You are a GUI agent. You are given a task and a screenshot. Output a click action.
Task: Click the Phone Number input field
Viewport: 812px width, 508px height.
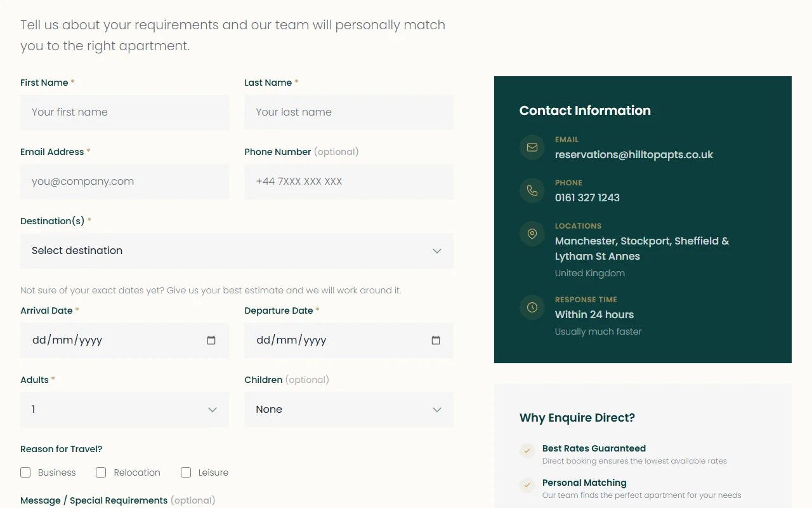349,182
